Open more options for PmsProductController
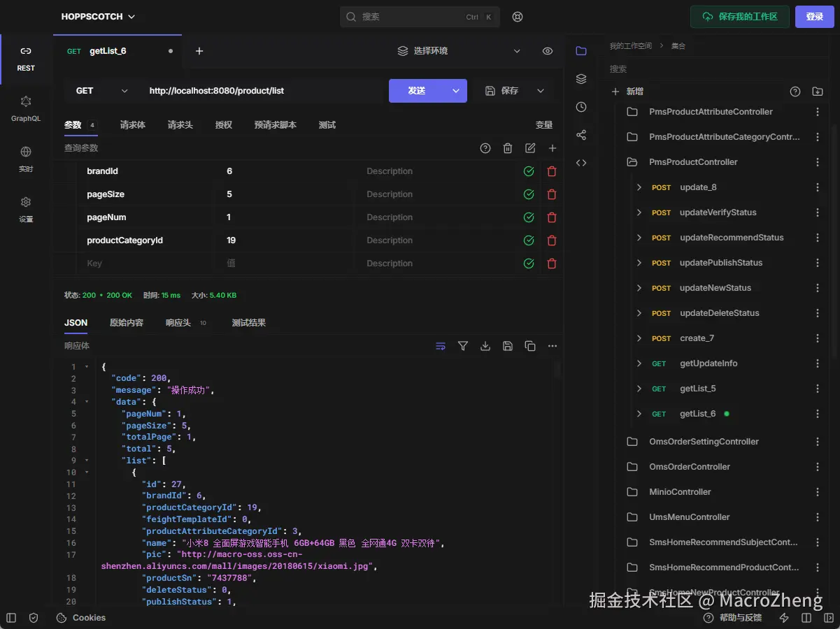The width and height of the screenshot is (840, 629). [x=818, y=162]
